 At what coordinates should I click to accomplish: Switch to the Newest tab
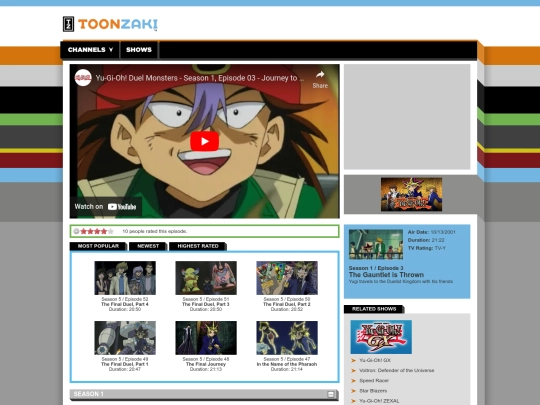[x=148, y=246]
